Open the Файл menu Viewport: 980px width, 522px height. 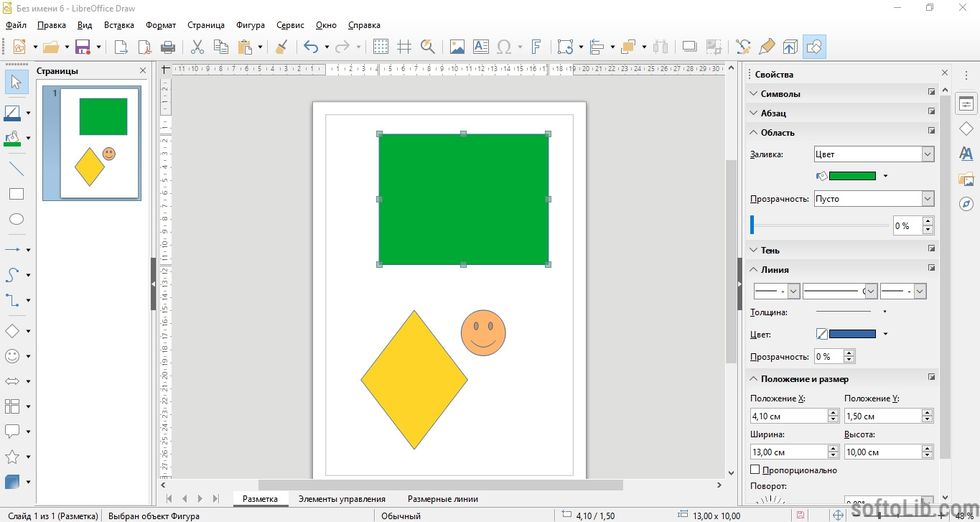click(x=16, y=25)
